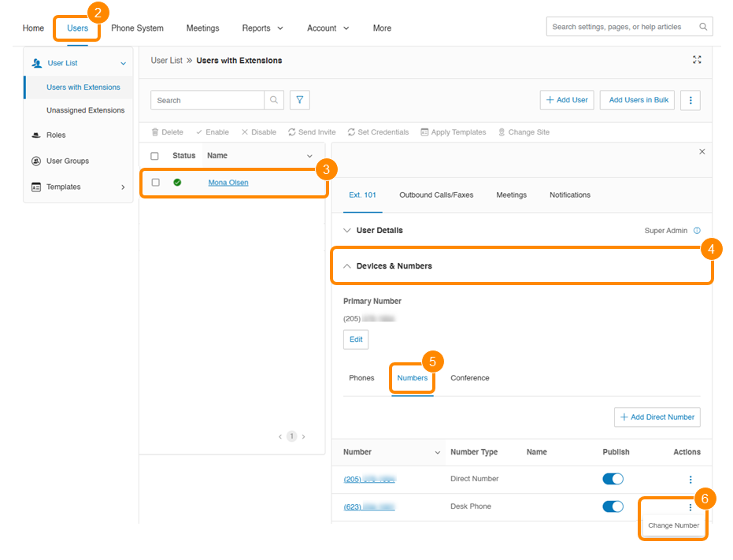The width and height of the screenshot is (733, 560).
Task: Select all users with header checkbox
Action: (155, 156)
